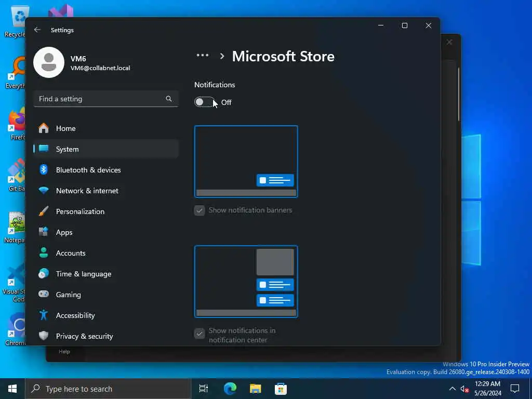Screen dimensions: 532x399
Task: Select the Git Bash desktop shortcut
Action: [16, 176]
